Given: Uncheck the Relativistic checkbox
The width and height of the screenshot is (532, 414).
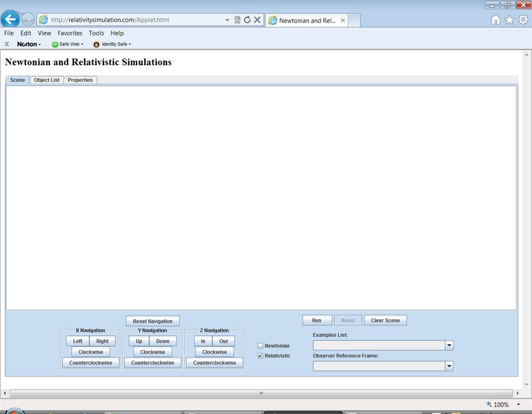Looking at the screenshot, I should pyautogui.click(x=260, y=356).
